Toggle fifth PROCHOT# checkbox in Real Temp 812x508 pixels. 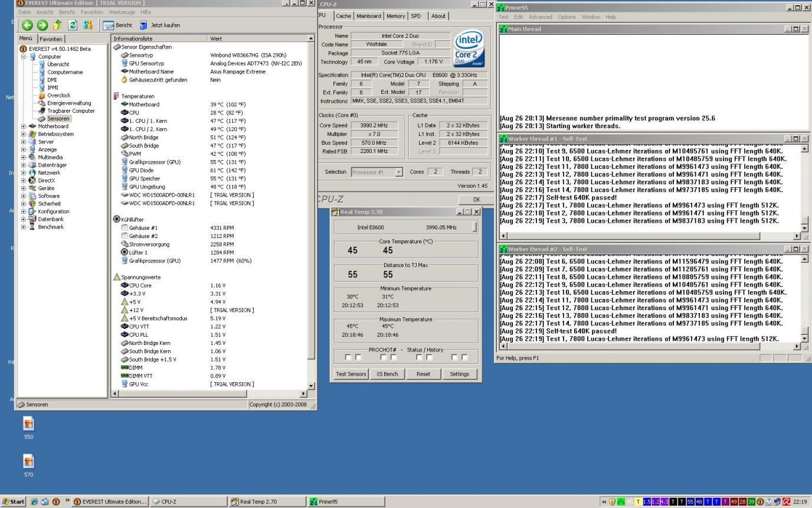419,357
